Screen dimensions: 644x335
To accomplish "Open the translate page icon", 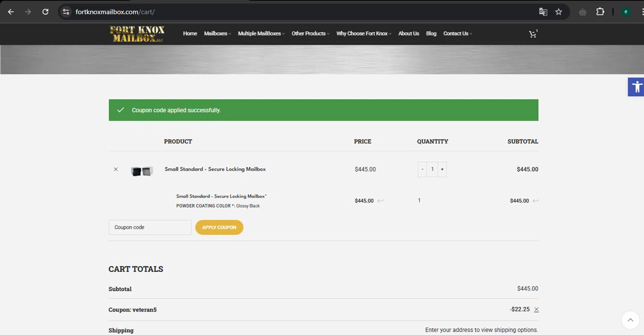I will pyautogui.click(x=543, y=12).
